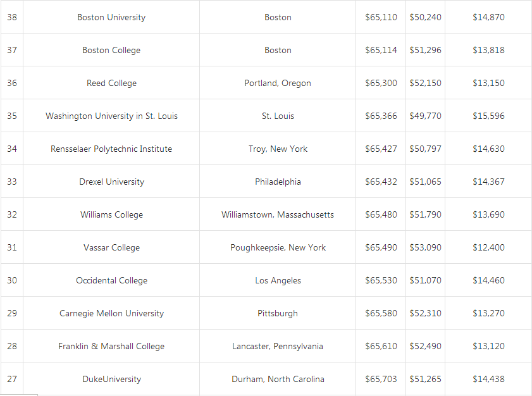Click the $53,090 tuition value

tap(425, 247)
